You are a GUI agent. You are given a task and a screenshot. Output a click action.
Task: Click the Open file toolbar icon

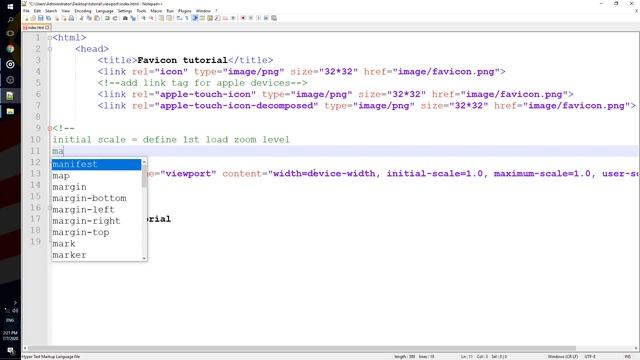point(33,18)
